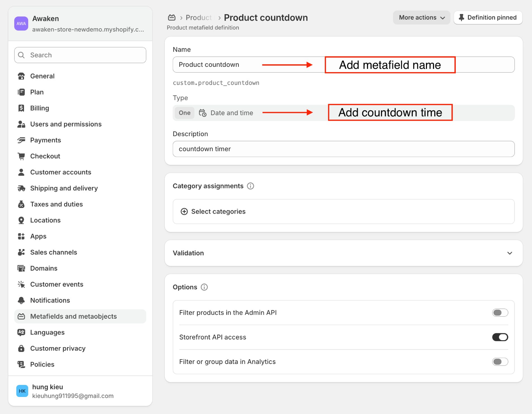This screenshot has width=532, height=414.
Task: Click custom.product_countdown namespace text
Action: pyautogui.click(x=216, y=83)
